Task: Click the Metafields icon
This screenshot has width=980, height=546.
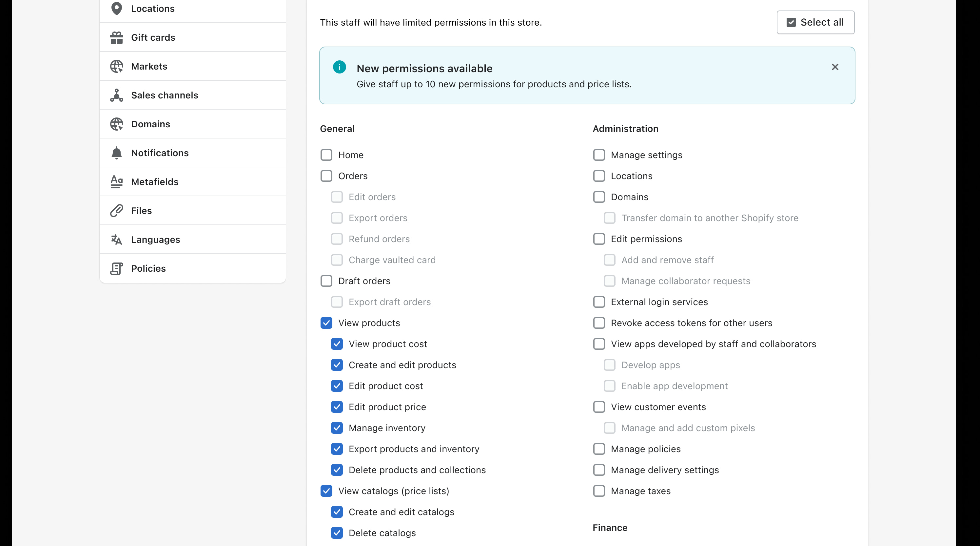Action: 116,182
